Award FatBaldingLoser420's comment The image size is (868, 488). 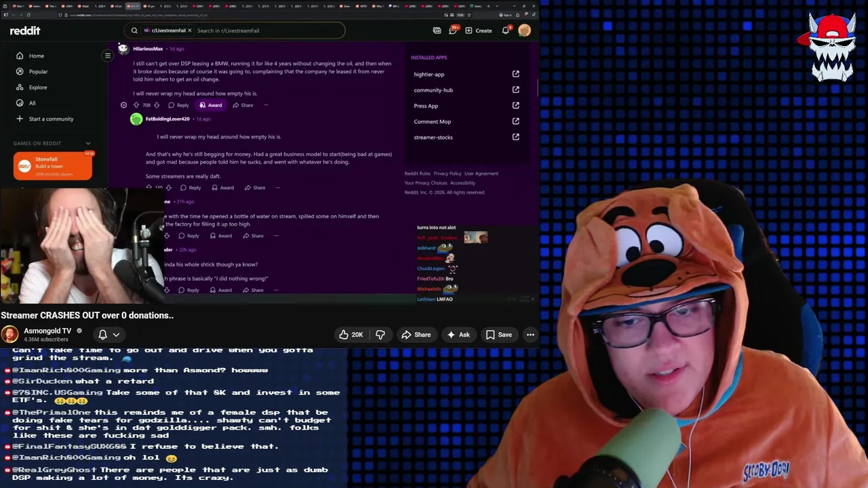click(x=222, y=188)
